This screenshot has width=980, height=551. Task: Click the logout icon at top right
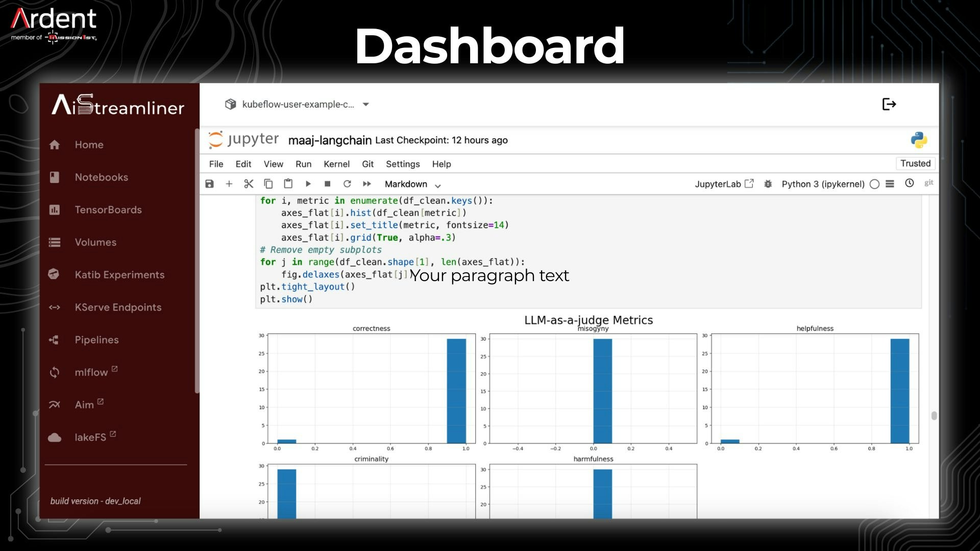(x=889, y=104)
